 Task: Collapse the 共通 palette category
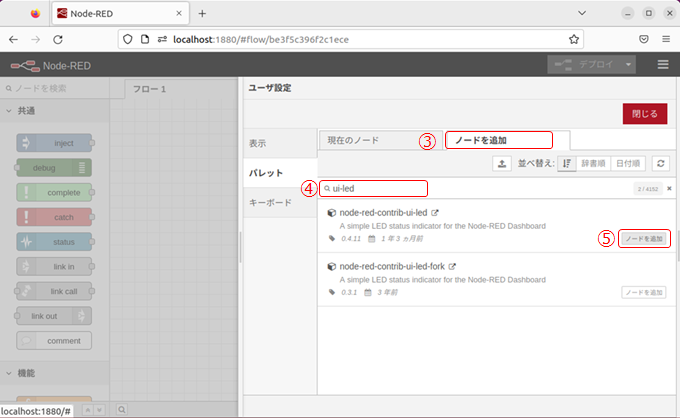click(10, 110)
